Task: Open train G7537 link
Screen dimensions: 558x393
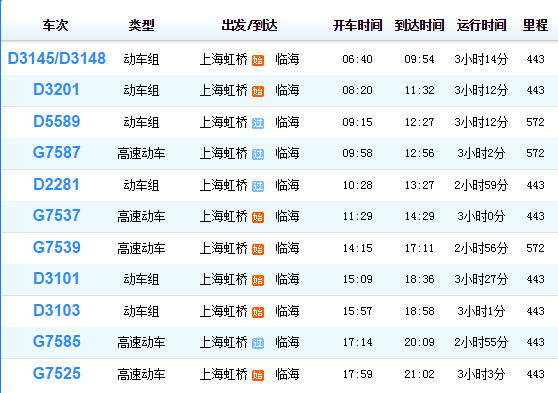Action: (56, 216)
